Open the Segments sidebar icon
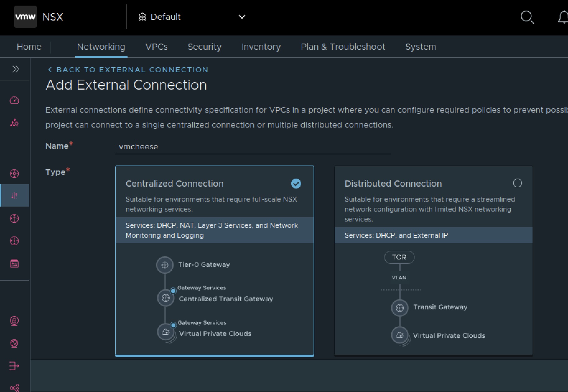This screenshot has height=392, width=568. [x=14, y=264]
